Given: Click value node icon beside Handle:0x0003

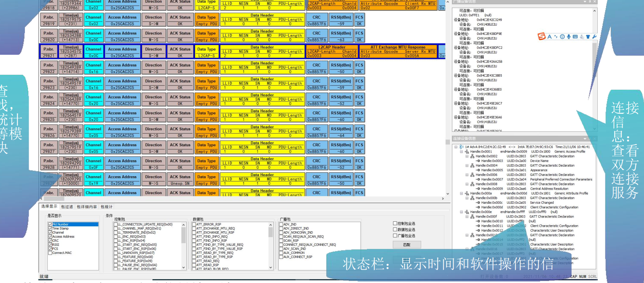Looking at the screenshot, I should pos(478,161).
